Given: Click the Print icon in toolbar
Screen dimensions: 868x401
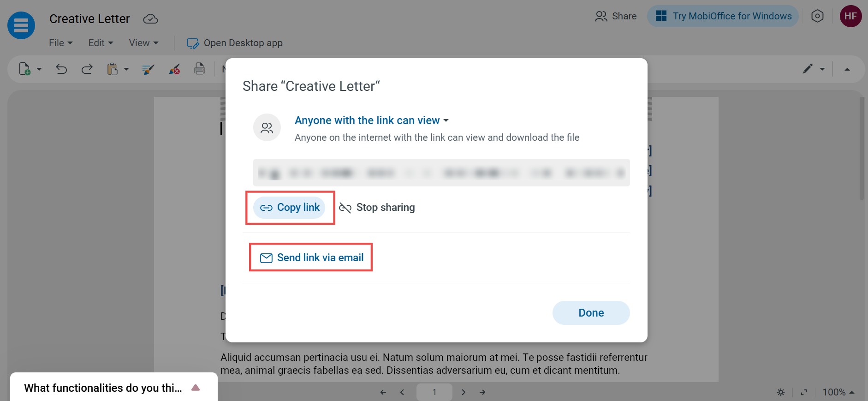Looking at the screenshot, I should 199,69.
